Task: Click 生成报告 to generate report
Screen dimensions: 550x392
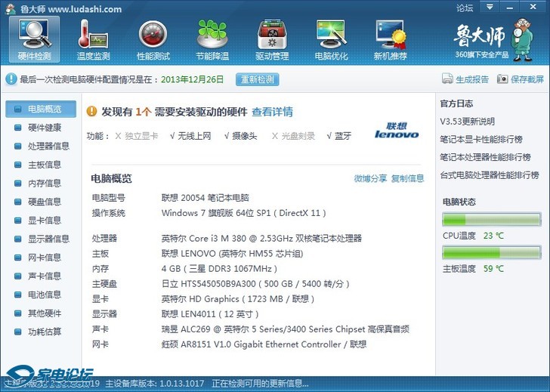Action: pos(465,79)
